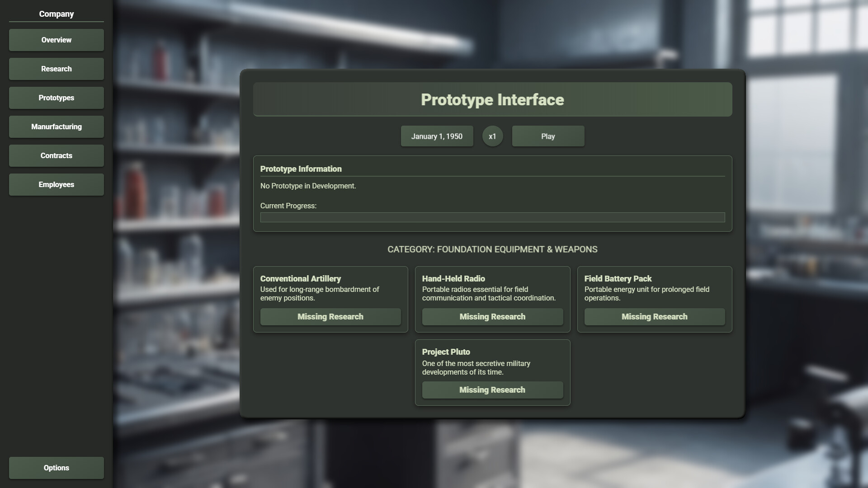
Task: Open the Employees page
Action: click(x=56, y=184)
